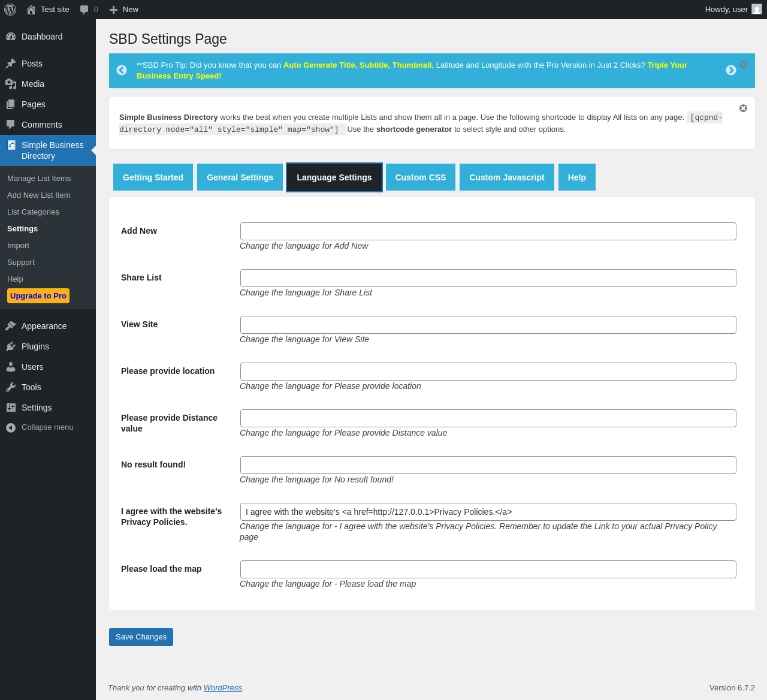
Task: Focus the Please load the map field
Action: tap(488, 569)
